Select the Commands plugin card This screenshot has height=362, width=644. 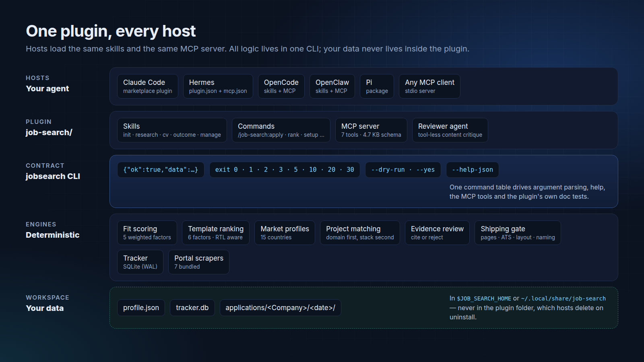click(281, 130)
